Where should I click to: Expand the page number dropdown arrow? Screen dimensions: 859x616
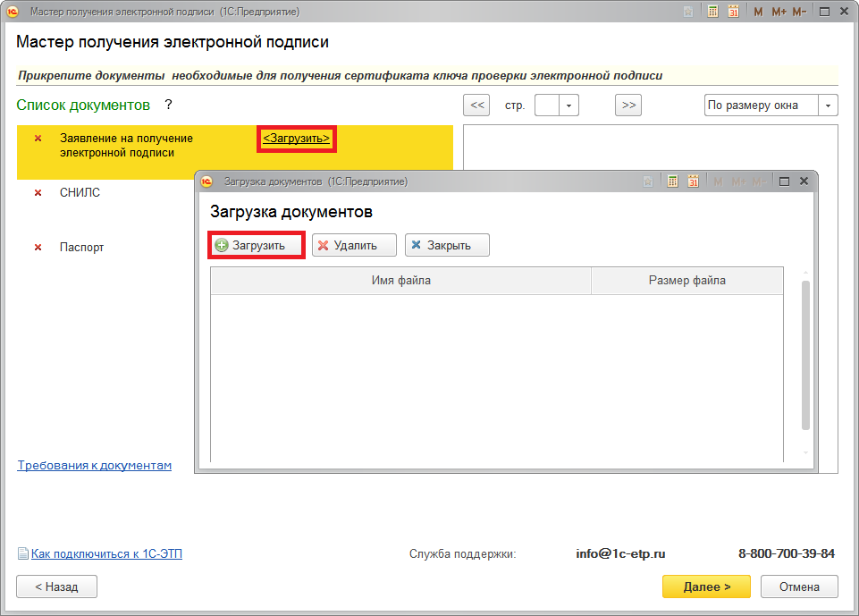tap(568, 105)
